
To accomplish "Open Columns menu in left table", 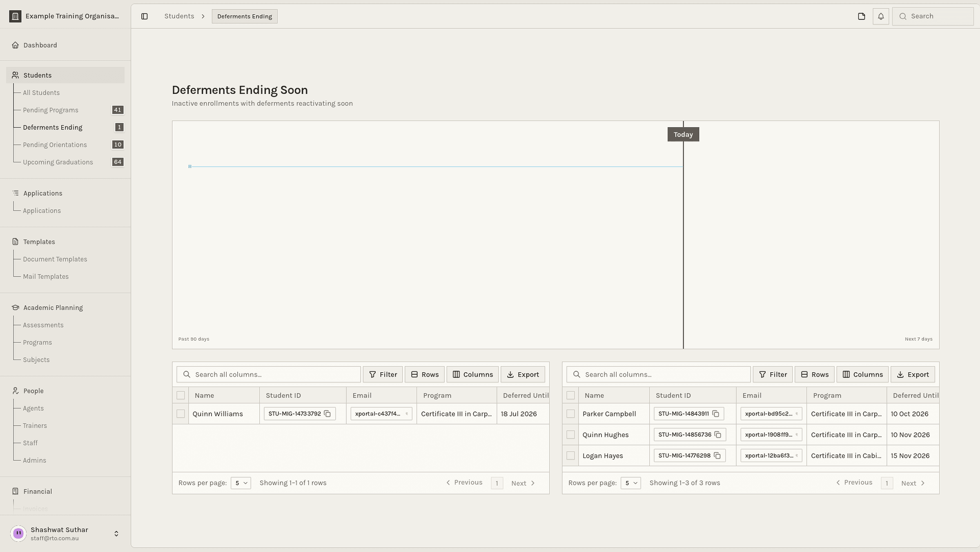I will pos(472,375).
